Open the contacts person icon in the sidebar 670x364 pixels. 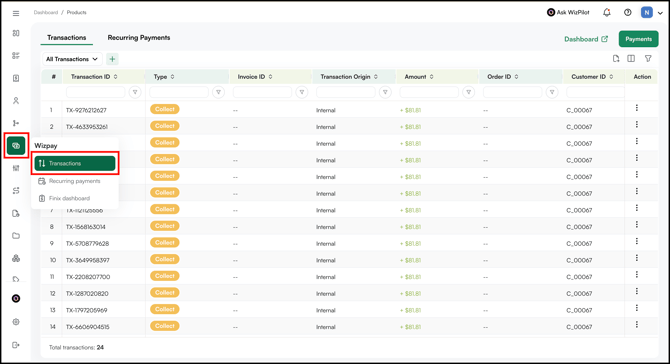click(16, 101)
